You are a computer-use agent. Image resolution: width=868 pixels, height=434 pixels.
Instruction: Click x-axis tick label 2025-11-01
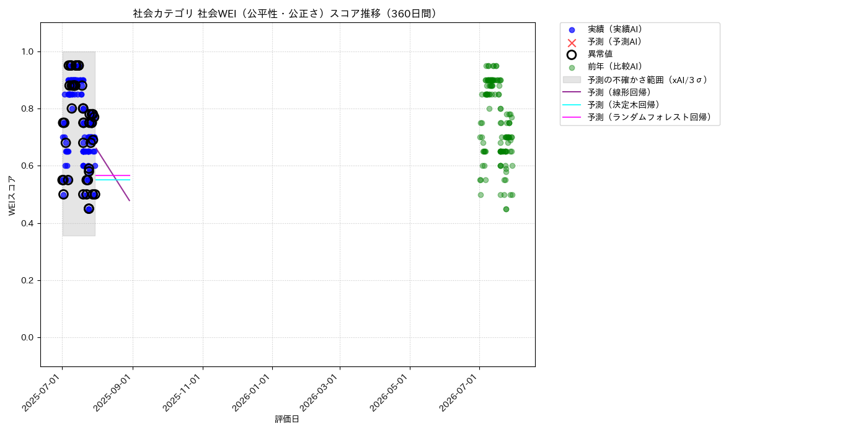pos(184,392)
